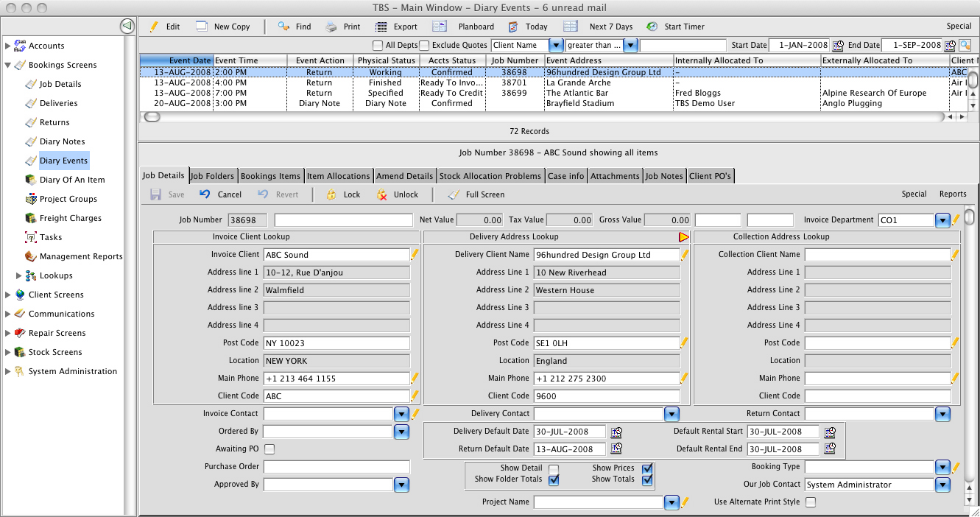Click the pencil icon beside Invoice Client
Image resolution: width=980 pixels, height=517 pixels.
click(415, 255)
